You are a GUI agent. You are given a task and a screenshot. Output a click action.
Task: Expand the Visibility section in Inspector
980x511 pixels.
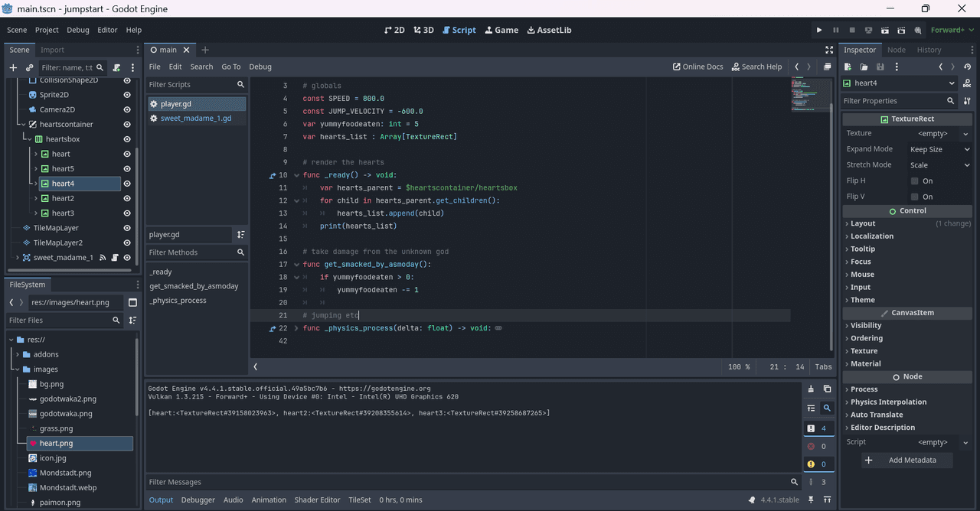point(866,325)
